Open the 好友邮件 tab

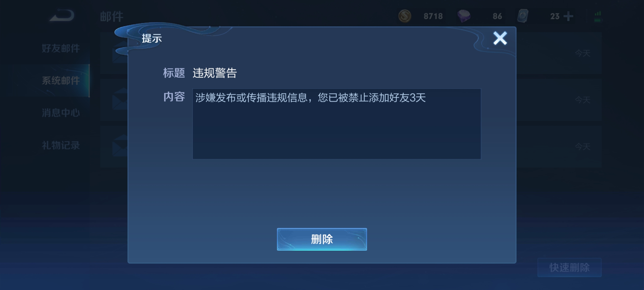coord(61,48)
